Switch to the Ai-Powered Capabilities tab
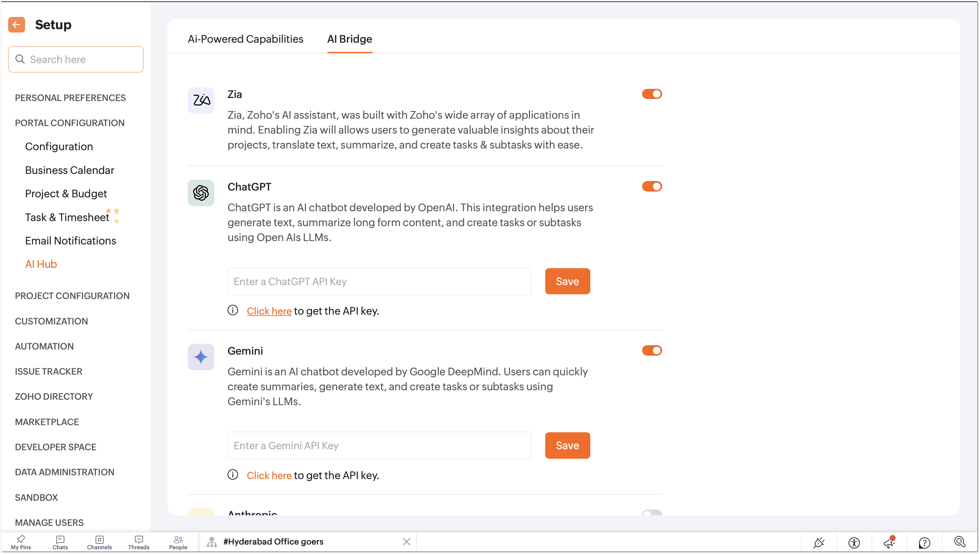980x554 pixels. [245, 39]
